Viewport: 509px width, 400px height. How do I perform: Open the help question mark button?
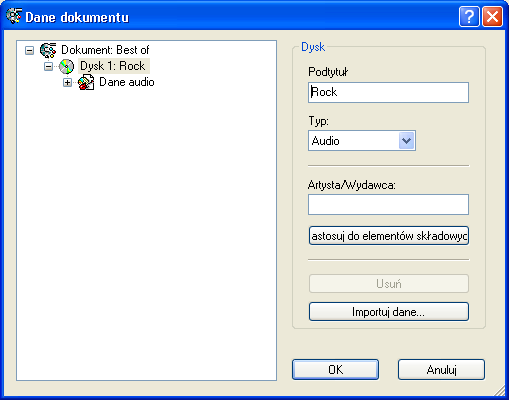pos(469,16)
